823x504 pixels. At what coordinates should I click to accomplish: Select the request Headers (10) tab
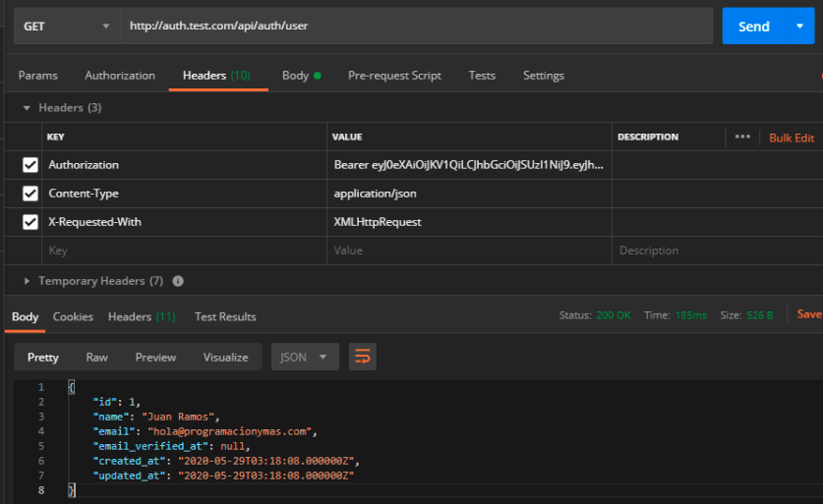tap(216, 76)
